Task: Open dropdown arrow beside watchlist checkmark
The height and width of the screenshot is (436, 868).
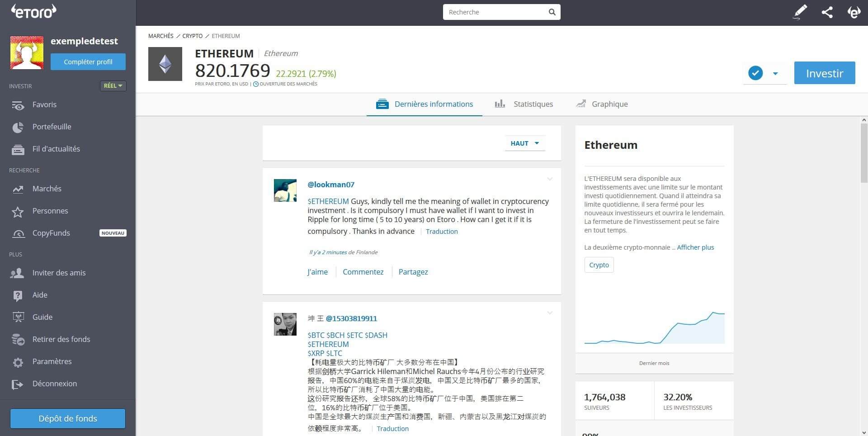Action: (x=775, y=73)
